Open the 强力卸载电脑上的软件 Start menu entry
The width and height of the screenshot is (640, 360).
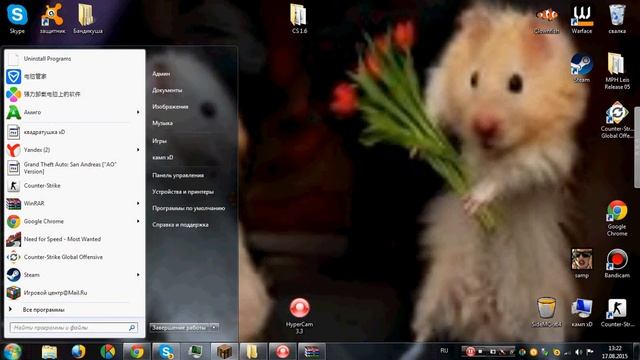[75, 94]
